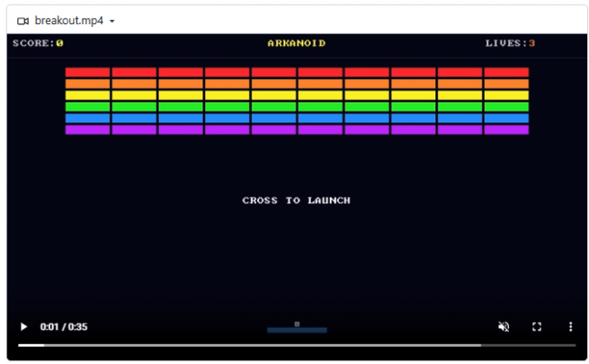Screen dimensions: 589x364
Task: Click the last yellow brick
Action: pos(506,95)
